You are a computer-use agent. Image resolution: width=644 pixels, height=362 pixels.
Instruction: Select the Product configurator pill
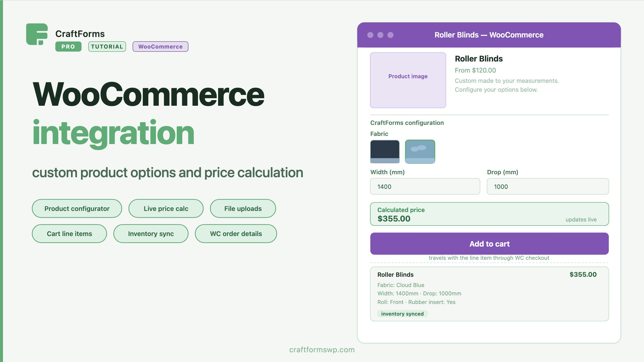(77, 209)
